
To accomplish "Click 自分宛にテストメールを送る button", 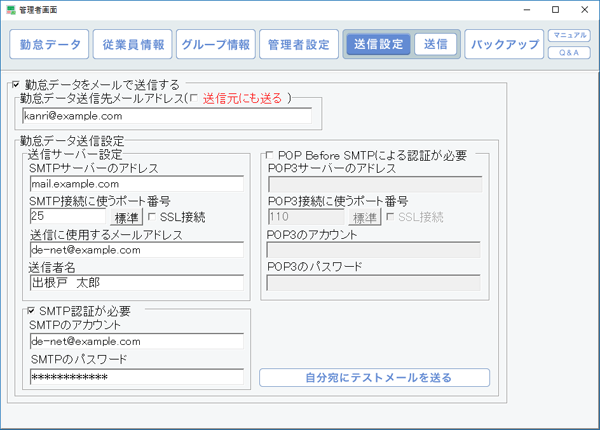I will point(374,378).
